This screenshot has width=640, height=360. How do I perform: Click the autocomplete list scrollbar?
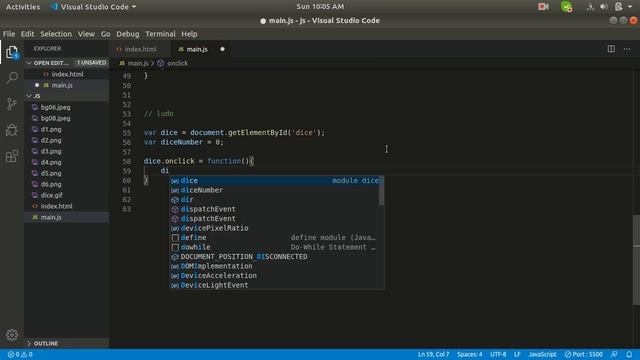381,191
